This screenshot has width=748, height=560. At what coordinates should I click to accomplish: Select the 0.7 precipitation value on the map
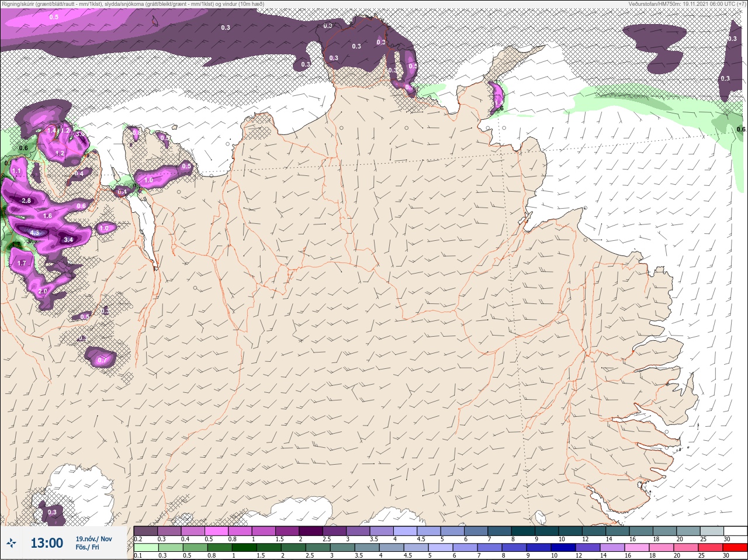click(102, 360)
